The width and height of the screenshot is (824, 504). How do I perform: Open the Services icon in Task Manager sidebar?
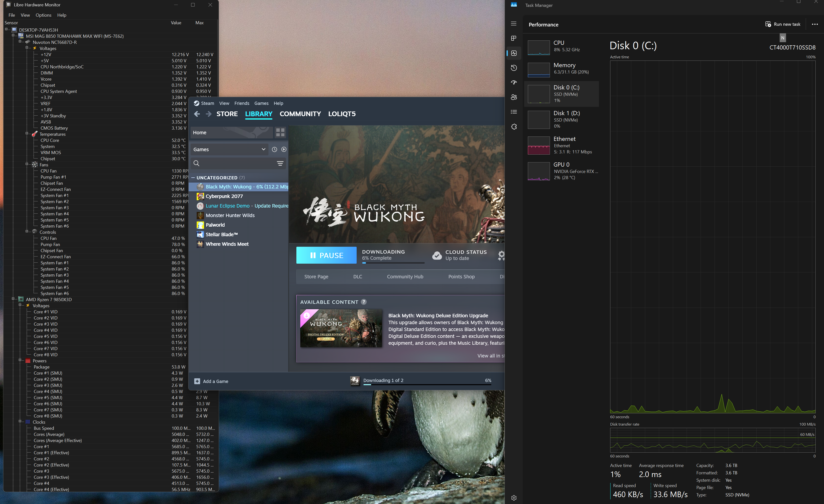click(514, 127)
